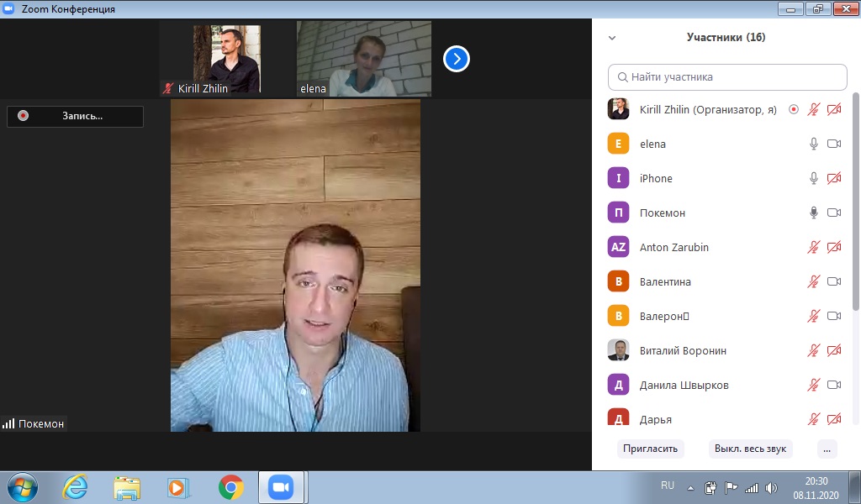
Task: Click the microphone icon next to elena
Action: click(813, 144)
